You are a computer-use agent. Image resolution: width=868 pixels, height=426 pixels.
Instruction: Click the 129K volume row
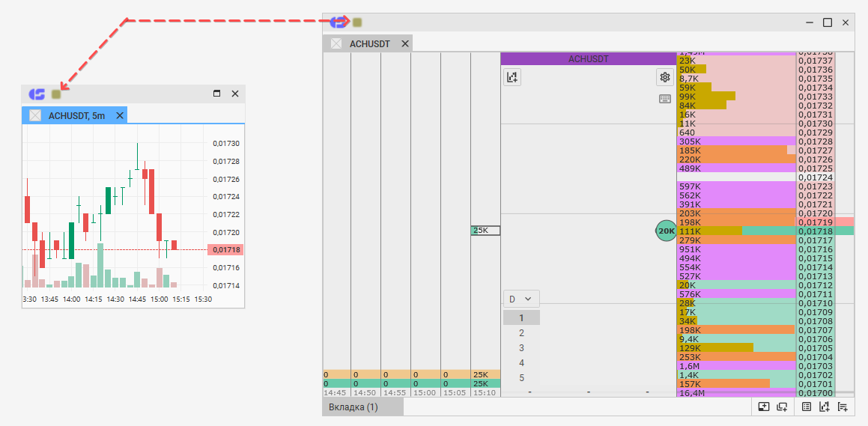(x=736, y=348)
